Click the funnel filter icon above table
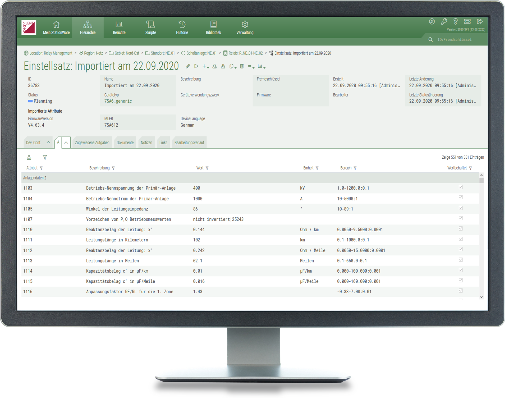The image size is (532, 399). pos(45,158)
